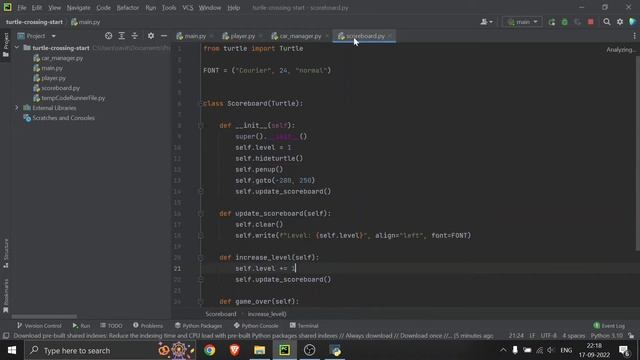Open the Edit menu
This screenshot has height=360, width=640.
pos(37,8)
